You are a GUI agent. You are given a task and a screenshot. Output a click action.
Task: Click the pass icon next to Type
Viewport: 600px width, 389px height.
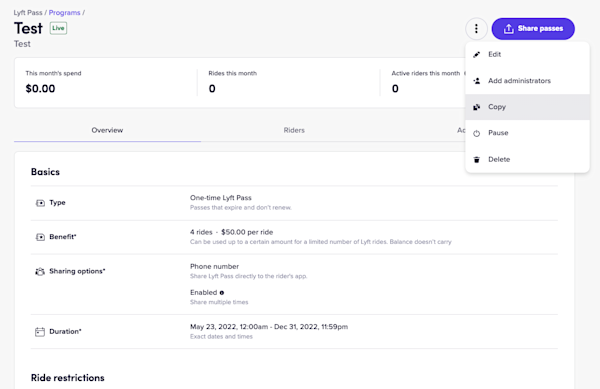(x=40, y=203)
